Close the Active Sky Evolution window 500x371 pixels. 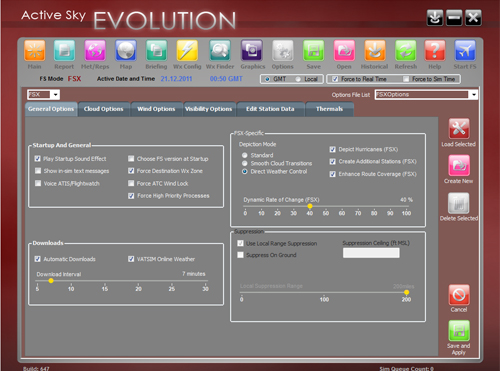[473, 18]
